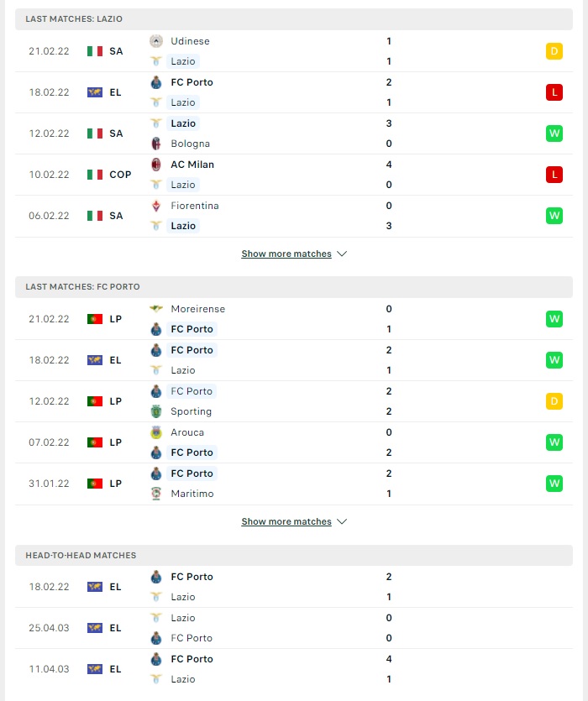Open the 11.04.03 head-to-head match row

[x=294, y=669]
